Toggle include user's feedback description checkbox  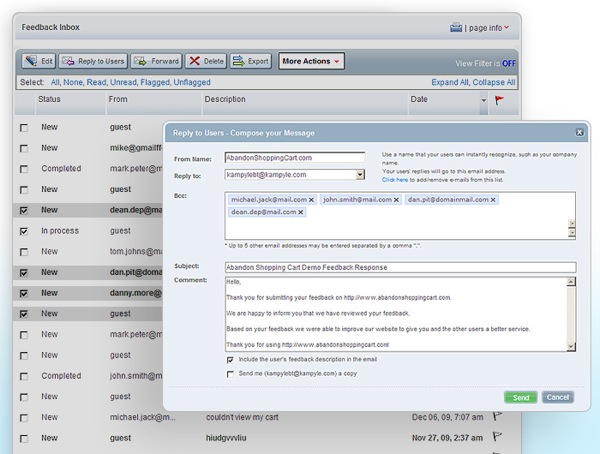[x=231, y=359]
